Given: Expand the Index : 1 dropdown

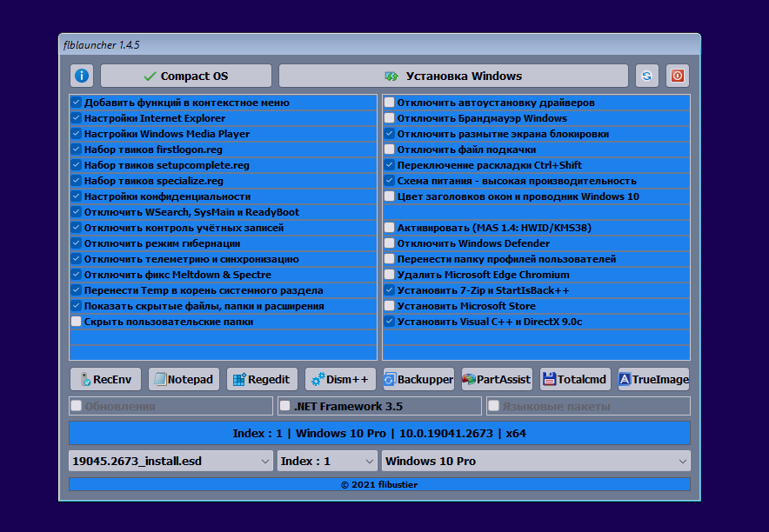Looking at the screenshot, I should pos(327,461).
